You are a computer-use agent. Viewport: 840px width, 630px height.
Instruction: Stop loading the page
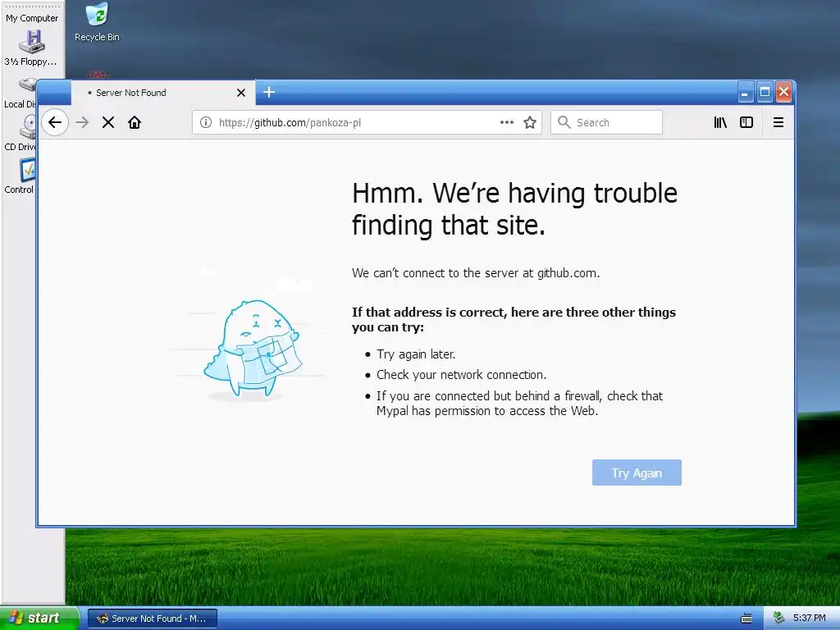click(x=108, y=123)
